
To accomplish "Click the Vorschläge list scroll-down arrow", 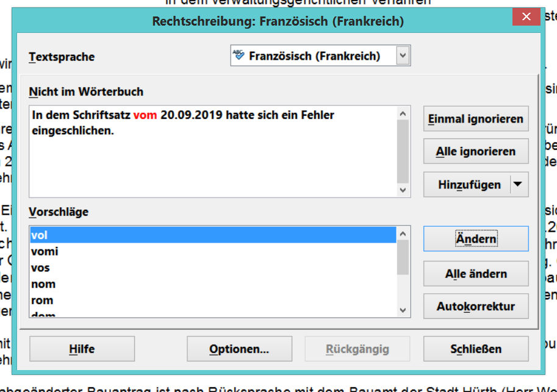I will pos(403,310).
